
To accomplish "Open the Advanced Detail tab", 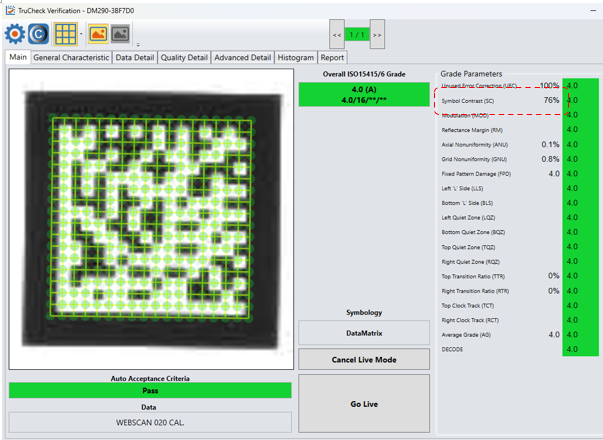I will coord(242,58).
